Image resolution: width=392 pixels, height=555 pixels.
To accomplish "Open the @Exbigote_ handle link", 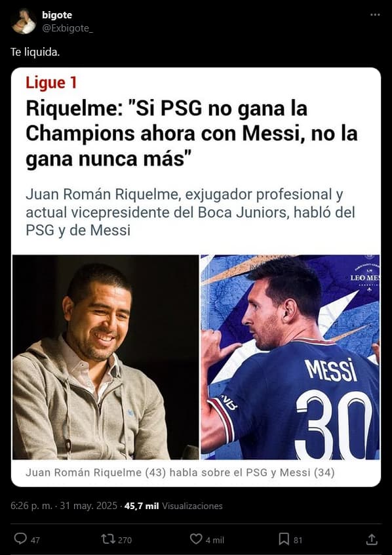I will tap(68, 28).
